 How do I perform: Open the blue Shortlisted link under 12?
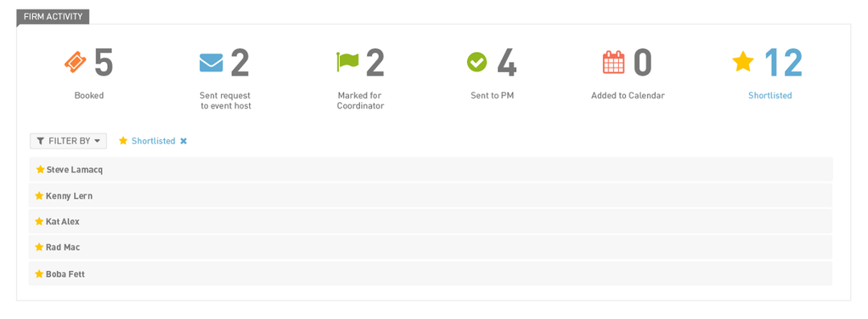point(770,96)
